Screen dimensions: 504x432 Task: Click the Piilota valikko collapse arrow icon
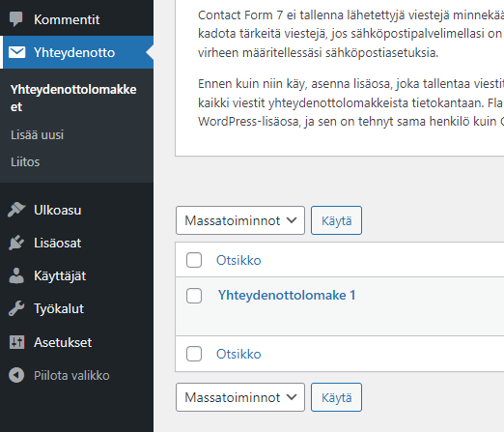[x=16, y=375]
